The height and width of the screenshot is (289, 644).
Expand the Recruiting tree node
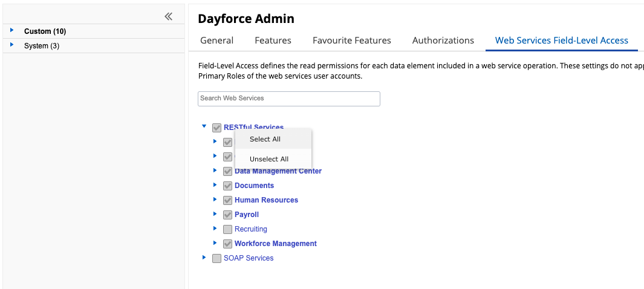[215, 229]
